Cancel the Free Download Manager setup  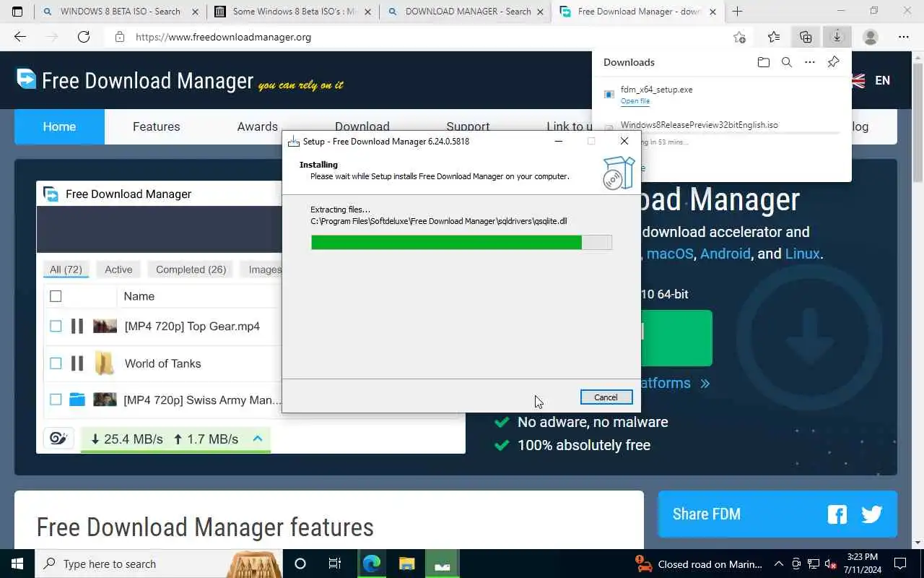[x=606, y=397]
